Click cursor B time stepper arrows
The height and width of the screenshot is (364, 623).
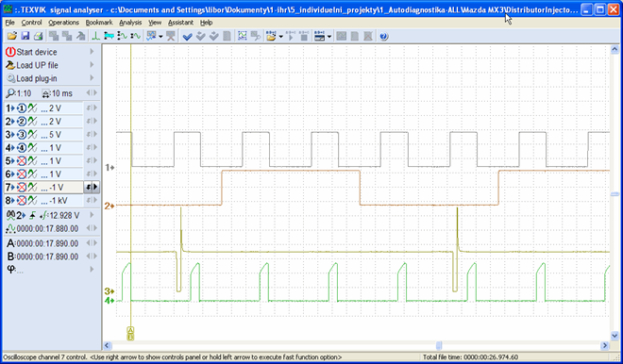[x=92, y=256]
